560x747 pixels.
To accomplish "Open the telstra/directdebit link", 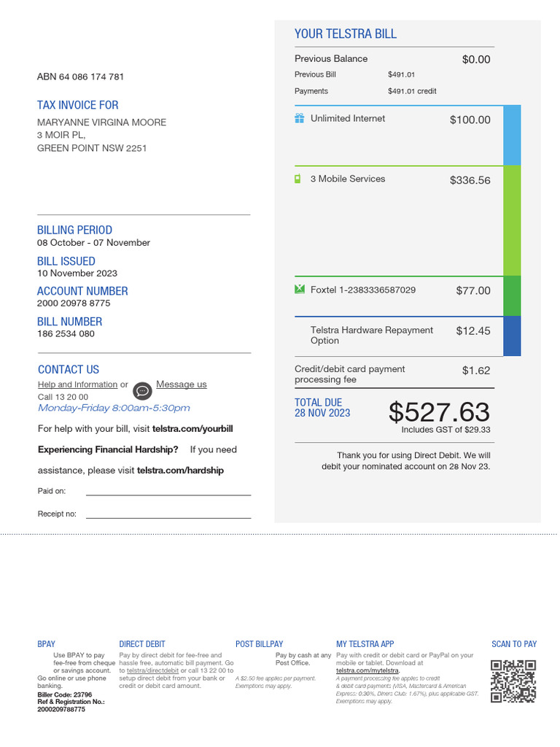I will pyautogui.click(x=152, y=670).
